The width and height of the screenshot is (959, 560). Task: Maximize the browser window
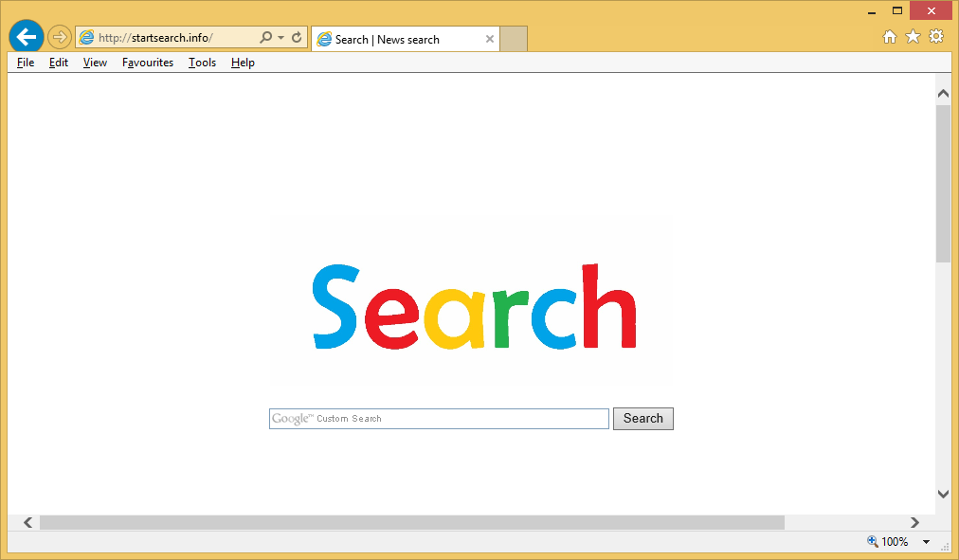(897, 11)
